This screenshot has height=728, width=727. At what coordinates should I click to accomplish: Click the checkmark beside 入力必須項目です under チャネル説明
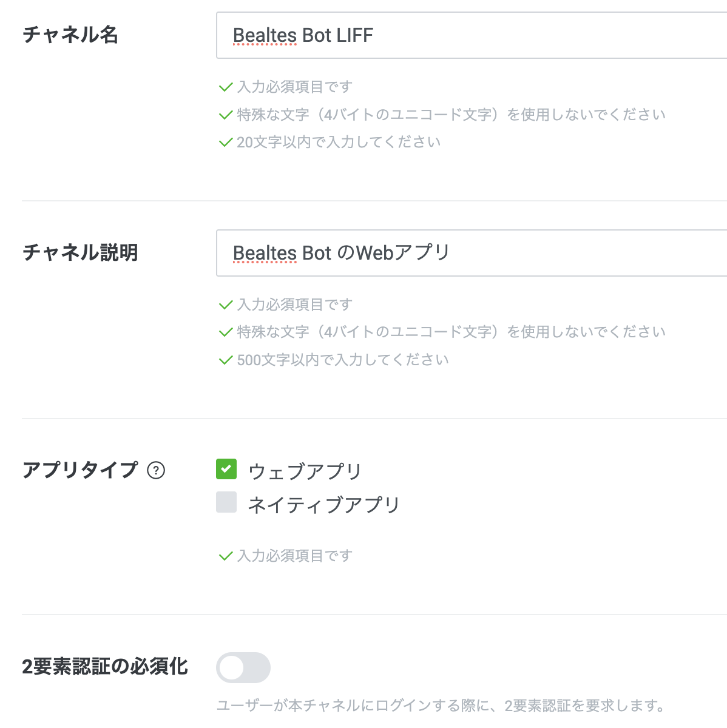point(225,305)
